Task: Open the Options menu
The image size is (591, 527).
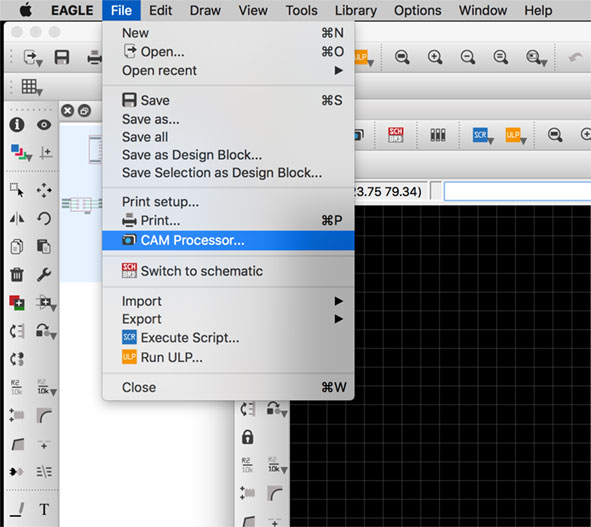Action: click(418, 10)
